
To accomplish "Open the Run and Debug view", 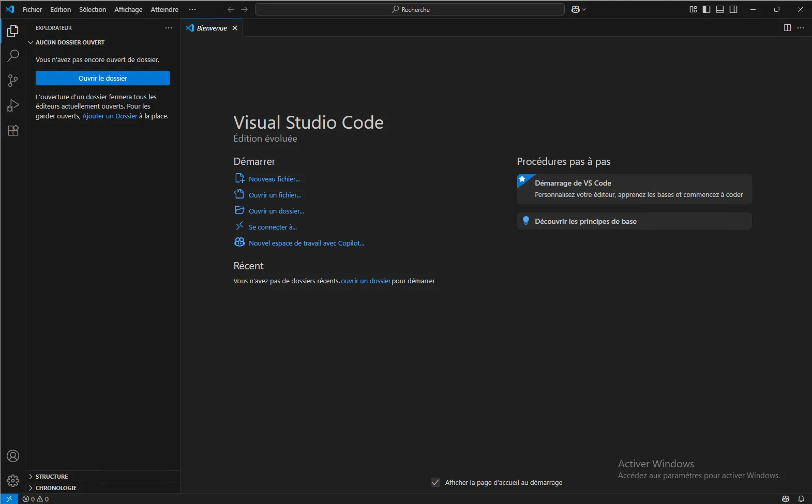I will coord(13,105).
